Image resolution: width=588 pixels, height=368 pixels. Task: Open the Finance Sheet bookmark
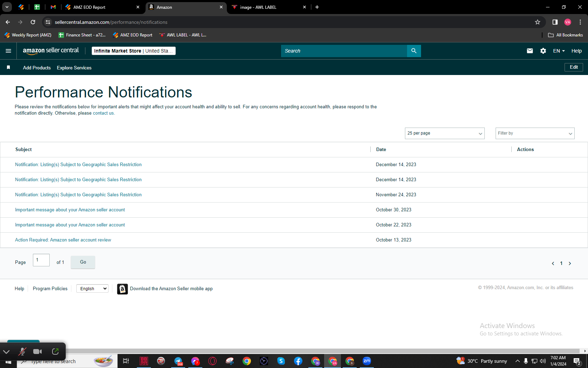click(x=82, y=35)
